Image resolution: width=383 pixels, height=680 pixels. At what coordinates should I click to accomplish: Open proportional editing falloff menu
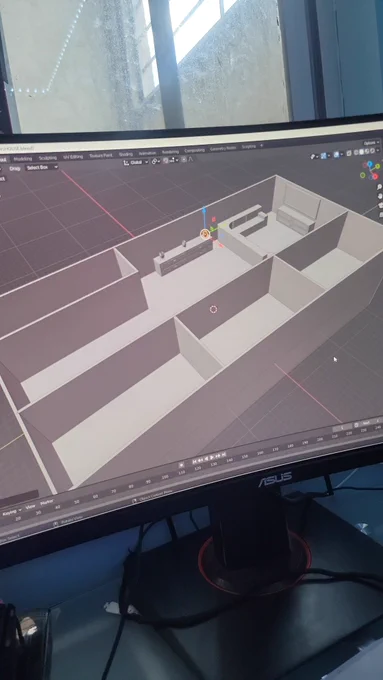(x=190, y=159)
